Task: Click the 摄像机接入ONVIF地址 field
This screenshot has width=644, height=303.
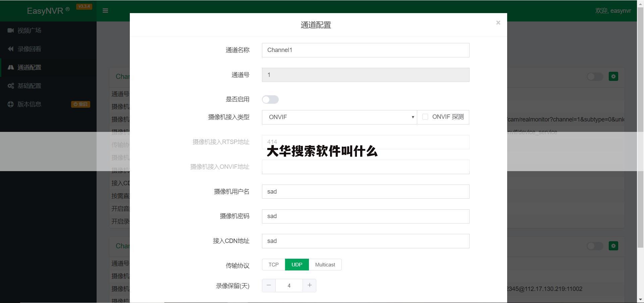Action: coord(366,167)
